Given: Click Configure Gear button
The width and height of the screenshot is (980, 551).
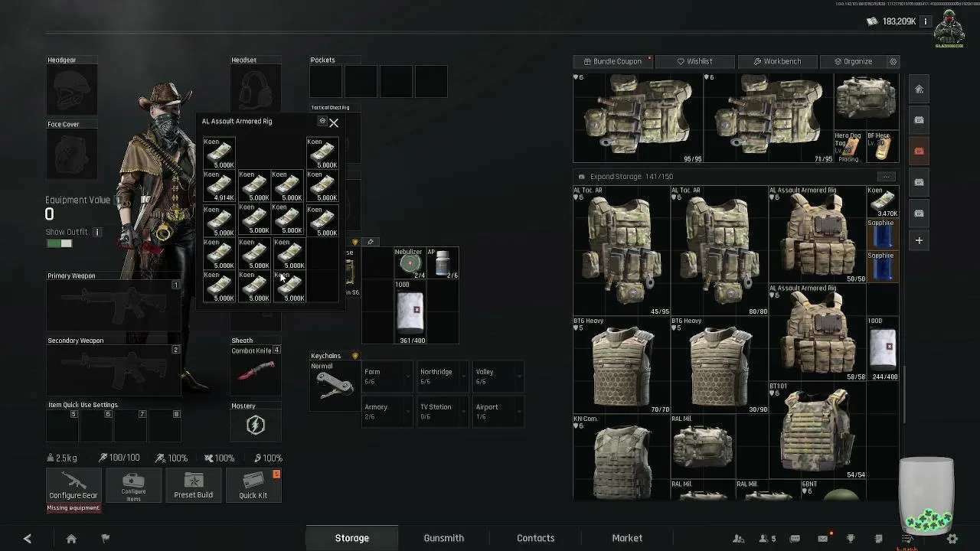Looking at the screenshot, I should click(x=73, y=487).
